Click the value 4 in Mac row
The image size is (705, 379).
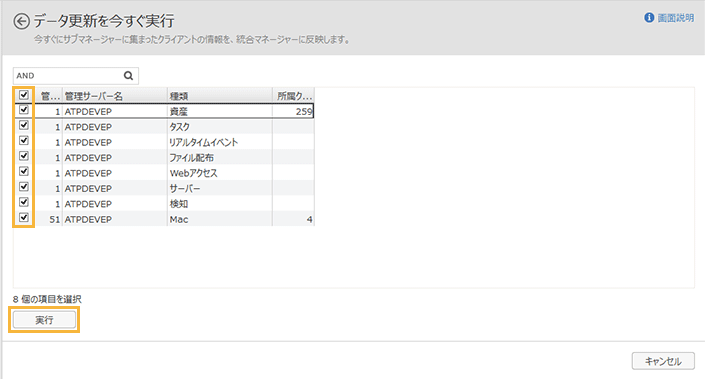coord(309,219)
